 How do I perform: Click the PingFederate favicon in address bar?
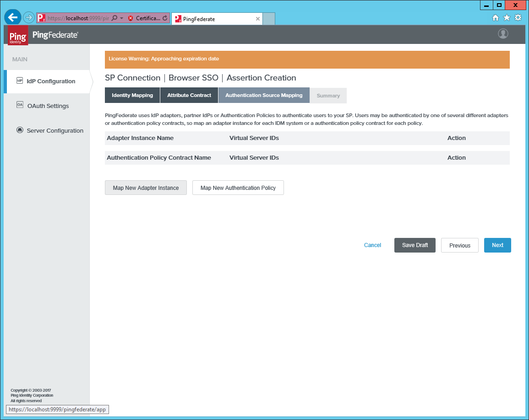click(x=42, y=18)
